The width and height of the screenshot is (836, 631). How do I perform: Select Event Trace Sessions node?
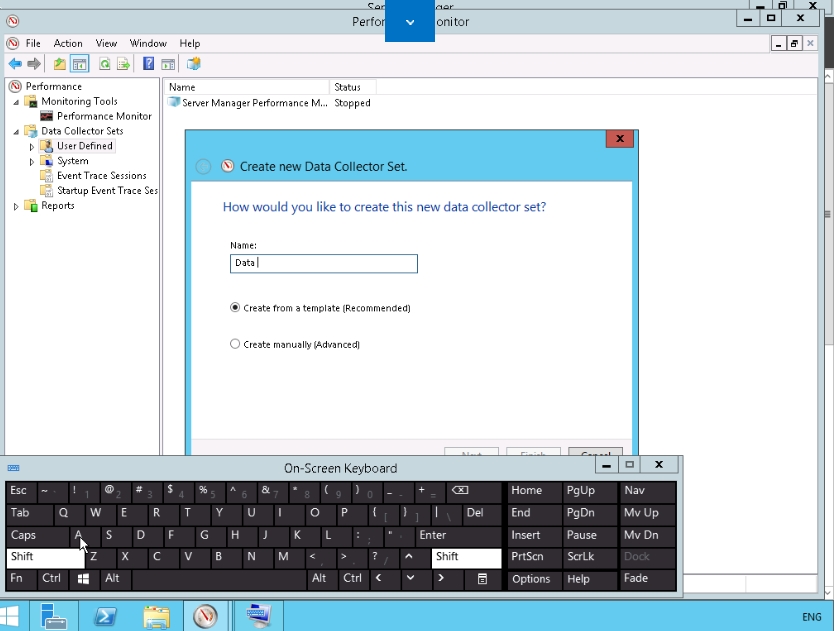pyautogui.click(x=101, y=176)
